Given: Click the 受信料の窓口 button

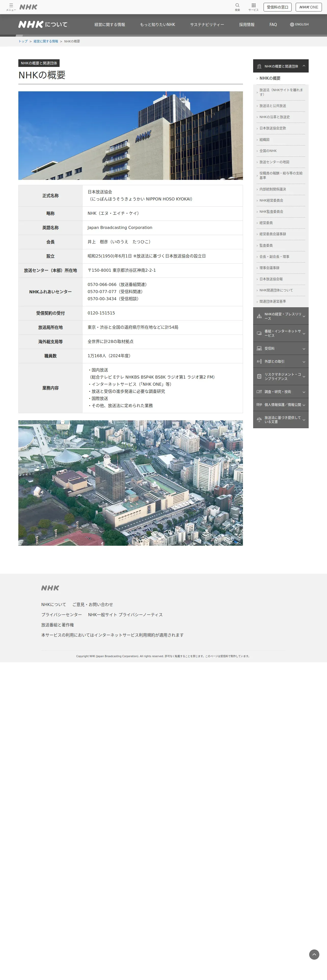Looking at the screenshot, I should click(278, 7).
